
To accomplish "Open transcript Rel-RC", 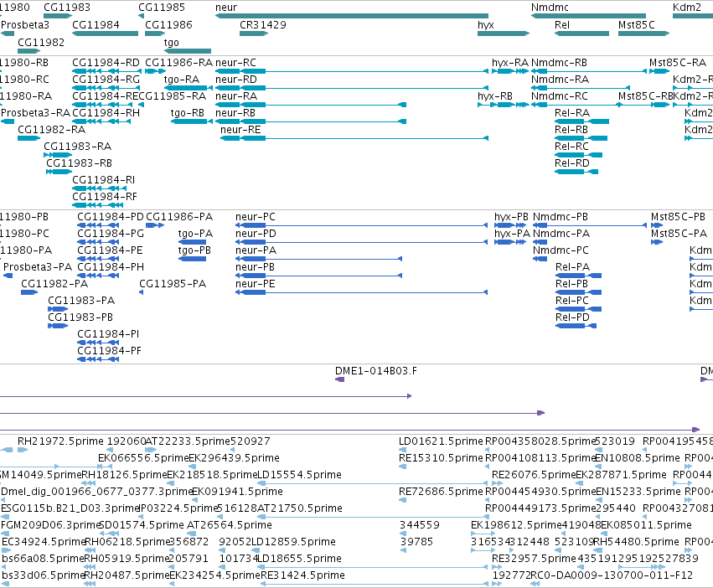I will [x=571, y=147].
